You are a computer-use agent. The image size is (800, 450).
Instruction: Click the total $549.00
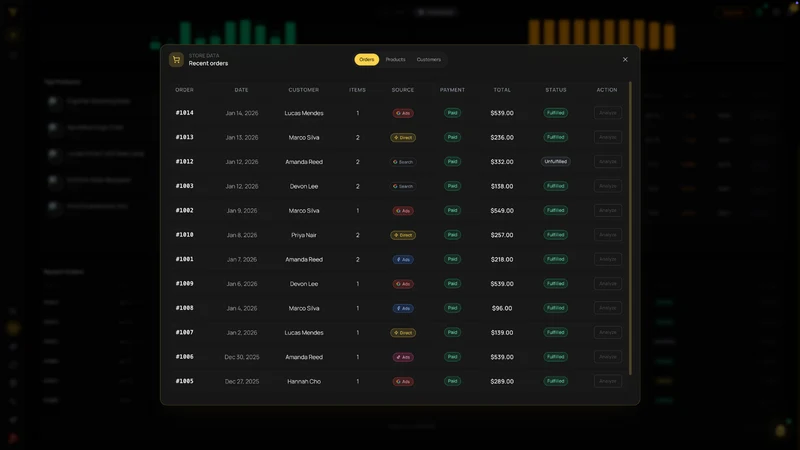(x=502, y=211)
